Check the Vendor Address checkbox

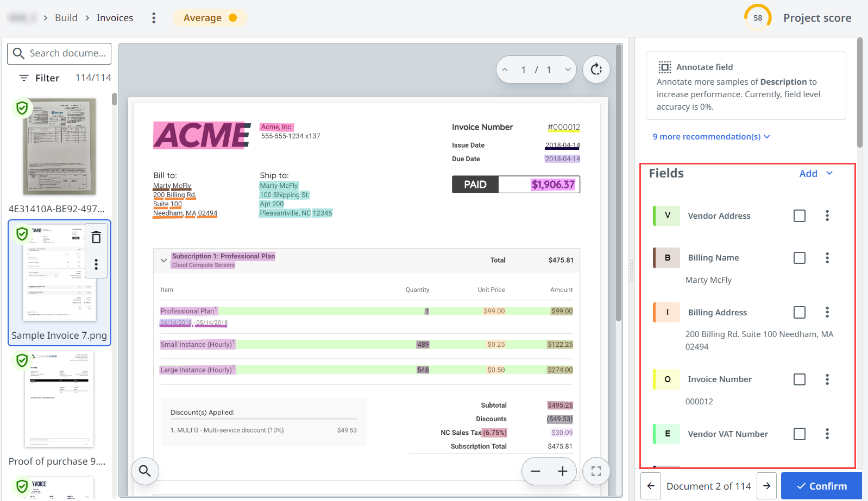(799, 215)
